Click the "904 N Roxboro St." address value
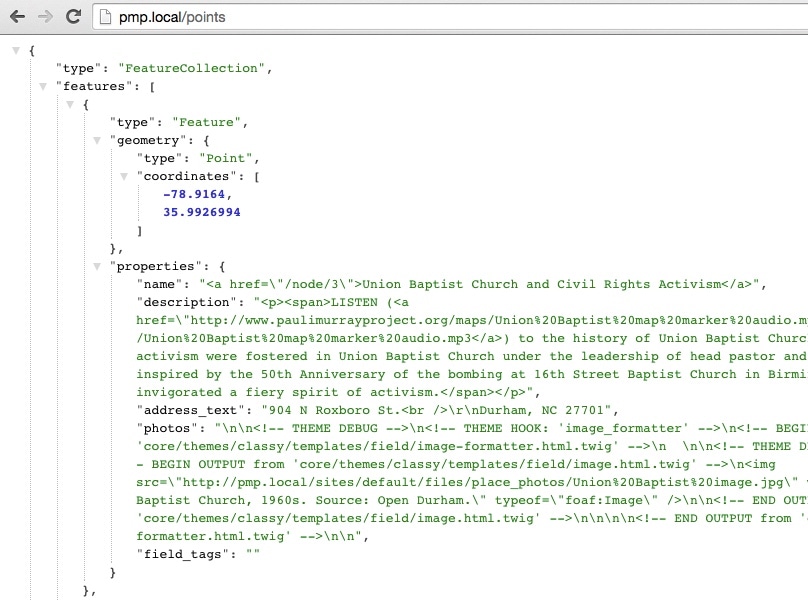Image resolution: width=808 pixels, height=601 pixels. 439,411
